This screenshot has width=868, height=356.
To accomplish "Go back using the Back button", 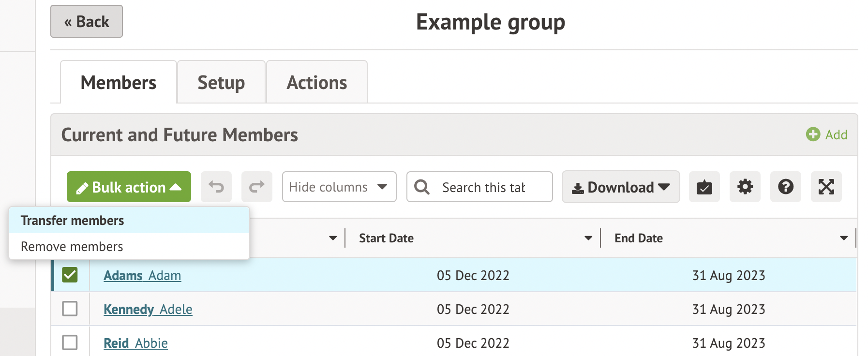I will 87,22.
